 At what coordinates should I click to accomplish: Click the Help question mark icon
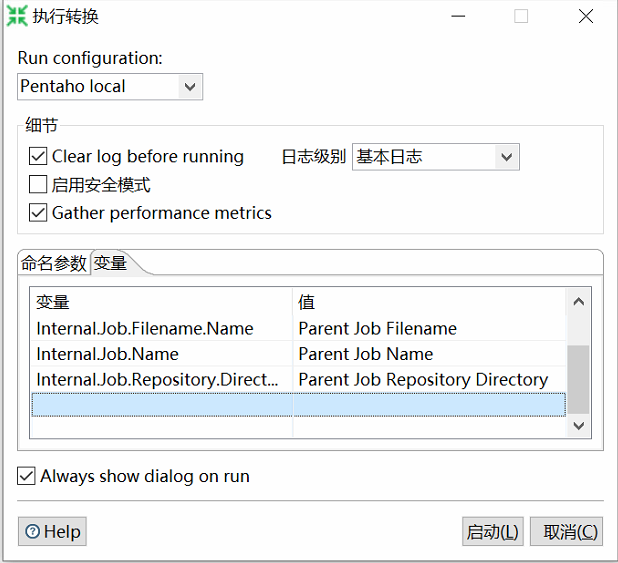32,531
